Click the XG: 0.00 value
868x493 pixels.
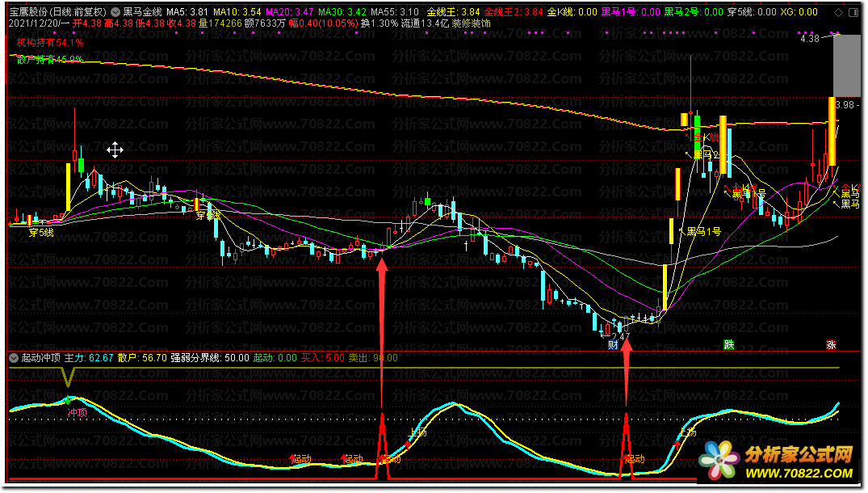799,11
